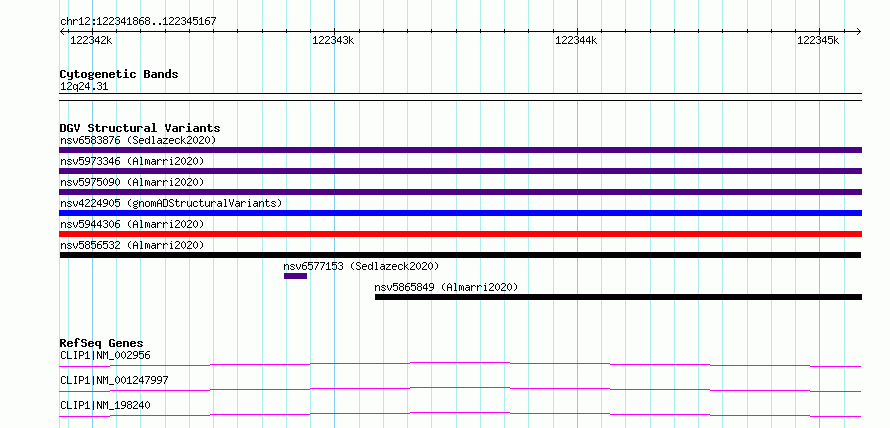Image resolution: width=890 pixels, height=428 pixels.
Task: Click the blue bar for nsv4224905
Action: (x=460, y=213)
